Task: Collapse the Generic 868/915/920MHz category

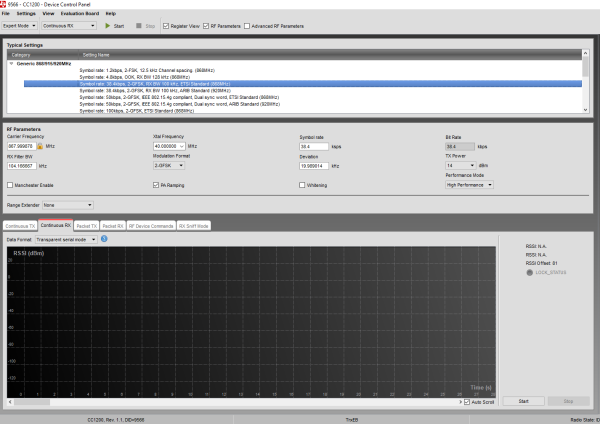Action: pos(11,64)
